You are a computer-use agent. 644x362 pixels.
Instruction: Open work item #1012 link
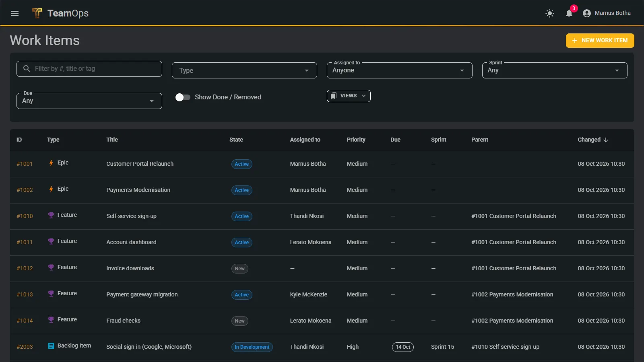[x=25, y=268]
